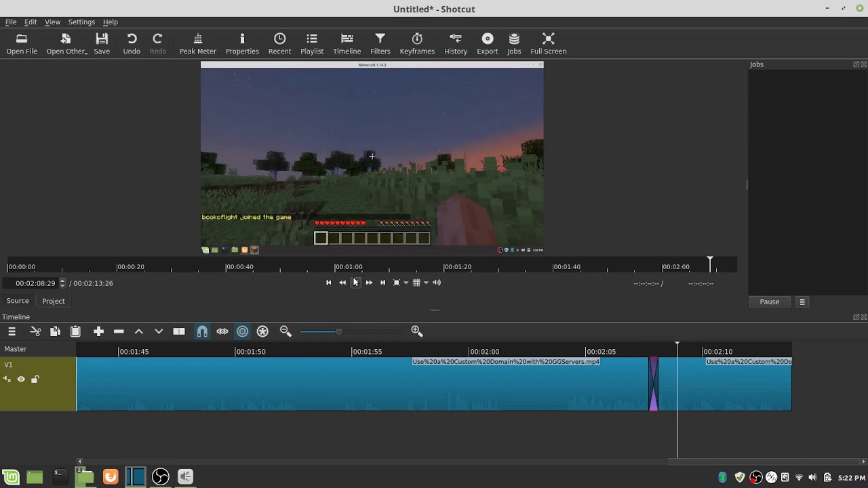The image size is (868, 488).
Task: Open the File menu
Action: (x=11, y=22)
